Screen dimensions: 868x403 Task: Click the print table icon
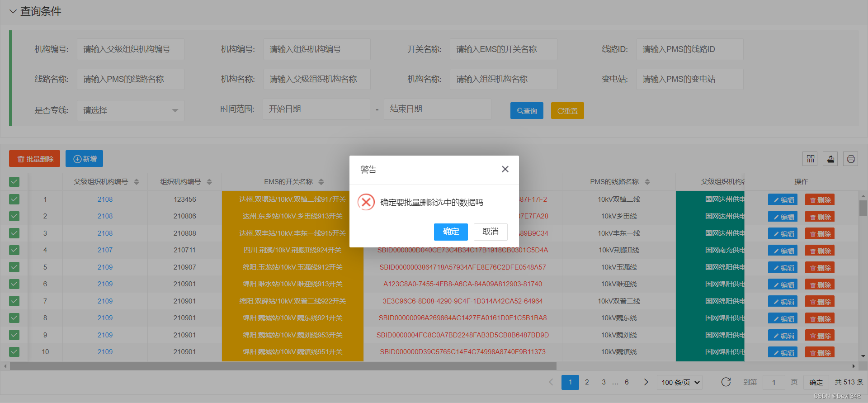851,159
